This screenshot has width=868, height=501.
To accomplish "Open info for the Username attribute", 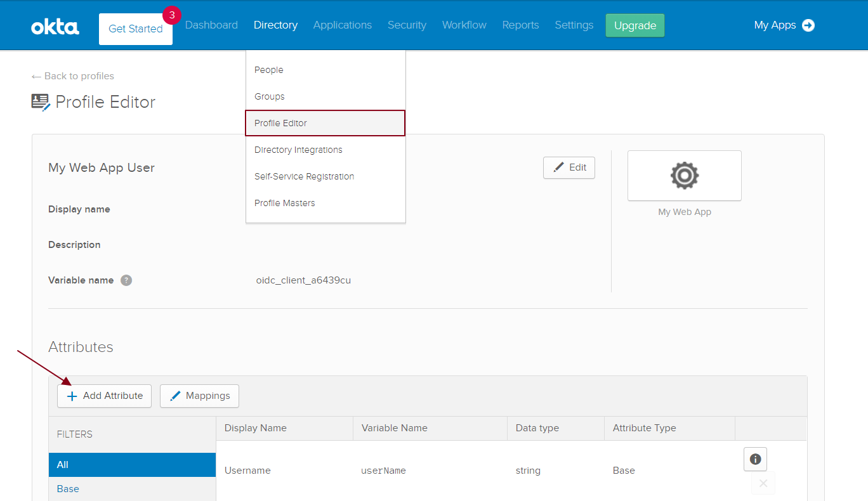I will click(x=755, y=459).
